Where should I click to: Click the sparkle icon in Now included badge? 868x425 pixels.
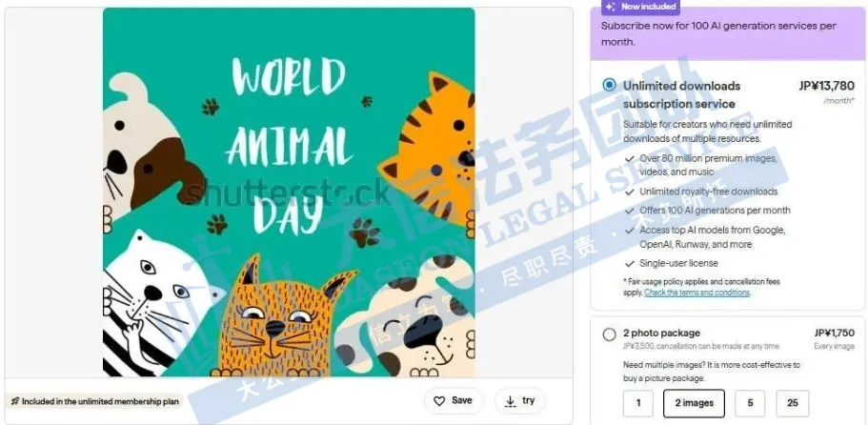click(610, 7)
